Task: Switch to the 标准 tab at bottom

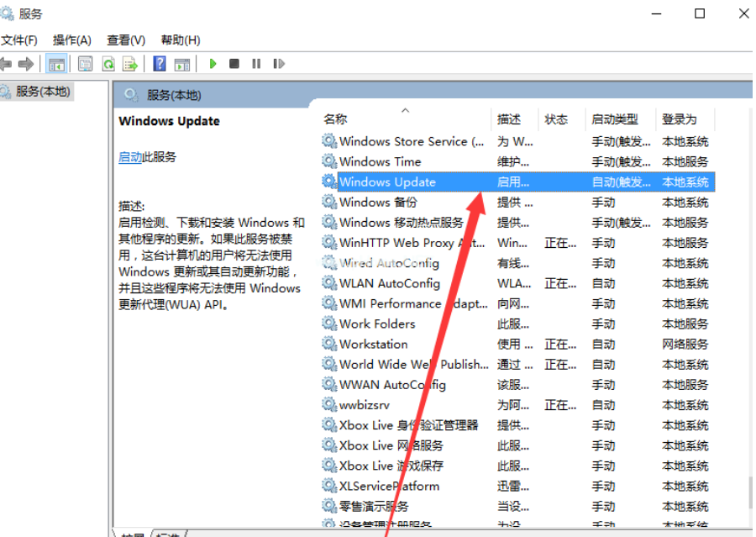Action: [x=166, y=534]
